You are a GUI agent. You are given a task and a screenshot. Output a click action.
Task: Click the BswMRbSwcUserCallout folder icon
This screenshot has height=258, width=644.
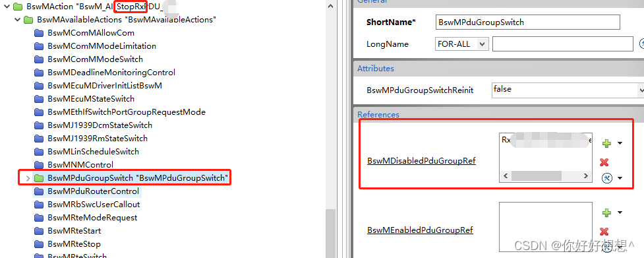tap(39, 204)
